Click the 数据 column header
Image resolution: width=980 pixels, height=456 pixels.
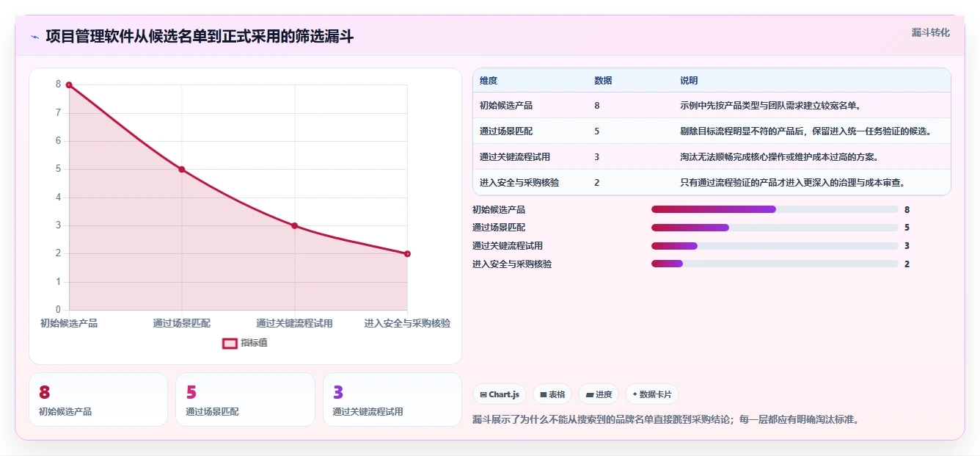tap(603, 81)
